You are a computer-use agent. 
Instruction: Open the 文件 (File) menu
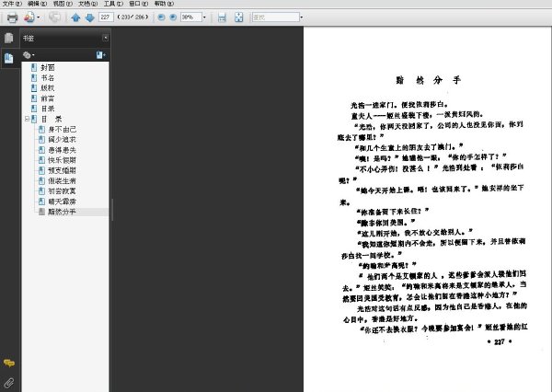coord(12,4)
